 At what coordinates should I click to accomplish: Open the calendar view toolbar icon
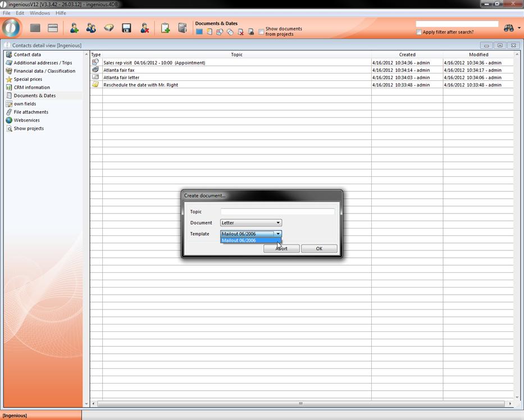coord(53,28)
